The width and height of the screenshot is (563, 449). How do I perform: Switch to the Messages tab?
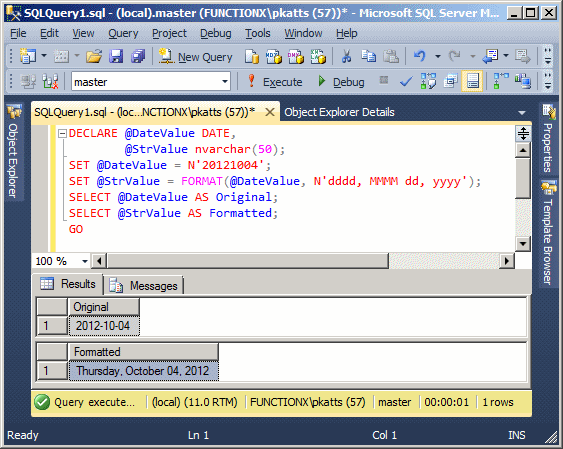point(144,286)
